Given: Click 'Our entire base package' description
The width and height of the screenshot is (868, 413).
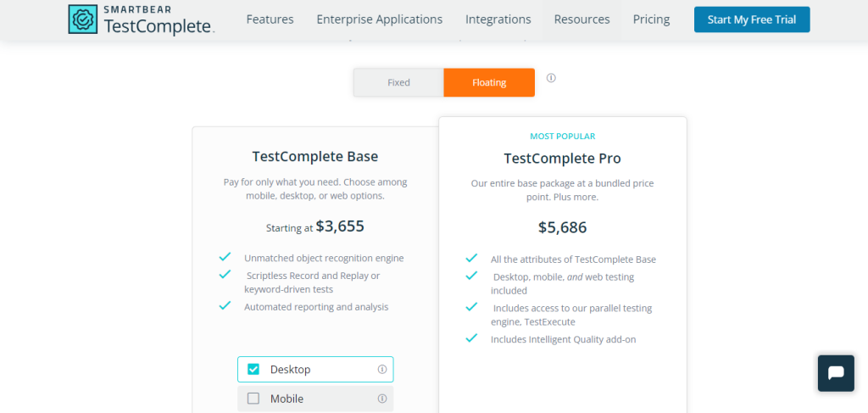Looking at the screenshot, I should pos(563,190).
